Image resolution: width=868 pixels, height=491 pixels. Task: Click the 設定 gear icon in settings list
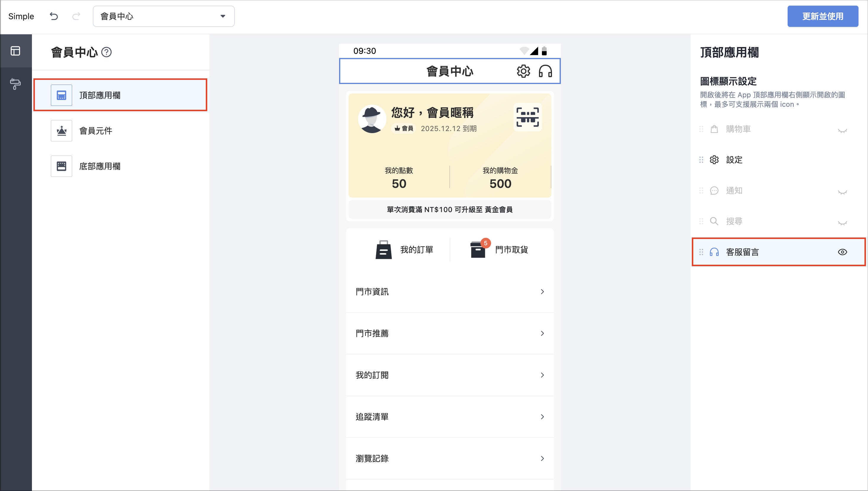[714, 159]
